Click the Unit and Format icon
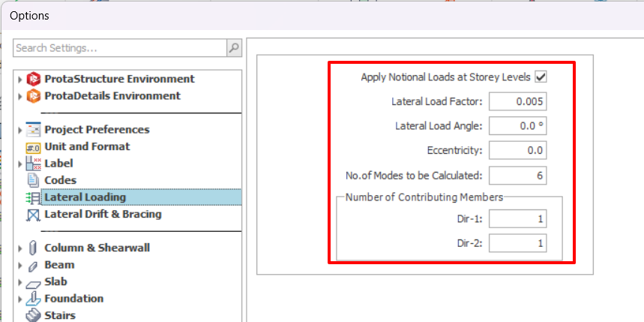Image resolution: width=644 pixels, height=322 pixels. click(33, 147)
